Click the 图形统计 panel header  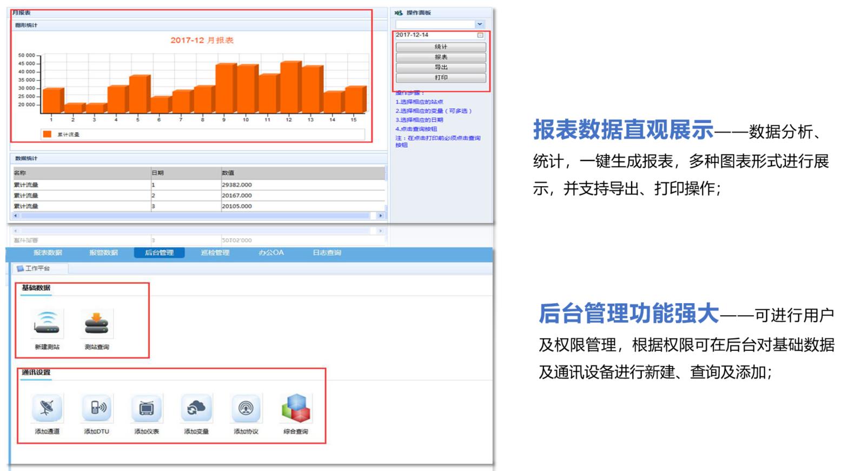(198, 25)
